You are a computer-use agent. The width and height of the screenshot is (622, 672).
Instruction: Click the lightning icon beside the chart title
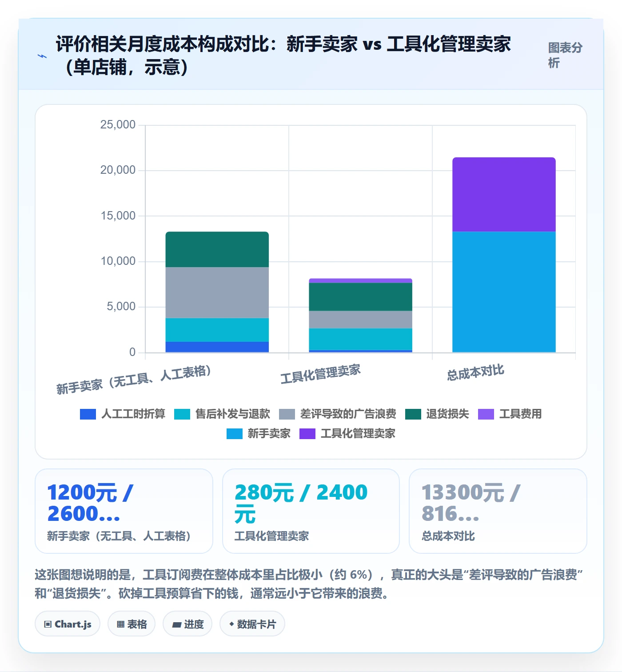point(42,56)
